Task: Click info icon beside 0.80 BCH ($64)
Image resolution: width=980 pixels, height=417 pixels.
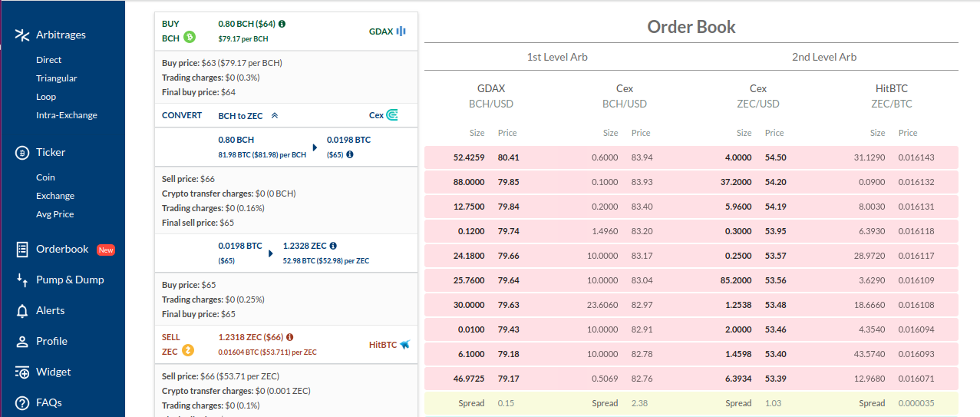Action: coord(282,24)
